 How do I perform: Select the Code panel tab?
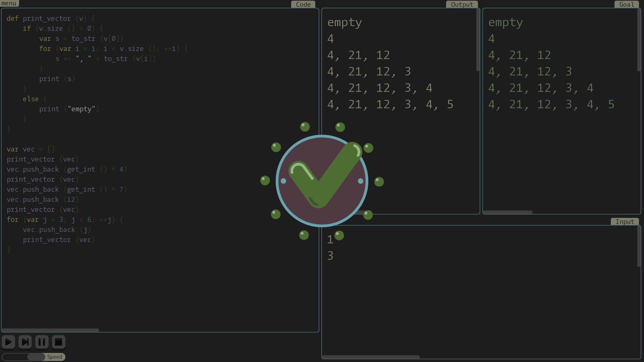coord(303,4)
